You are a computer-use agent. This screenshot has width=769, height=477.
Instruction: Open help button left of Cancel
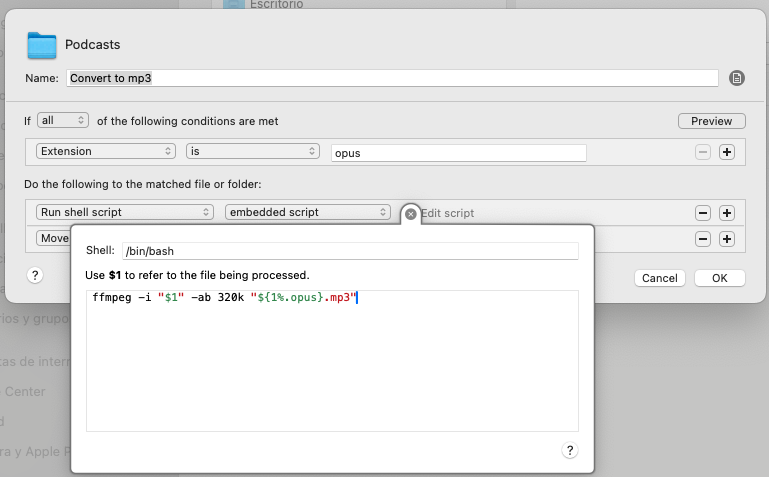pos(35,275)
